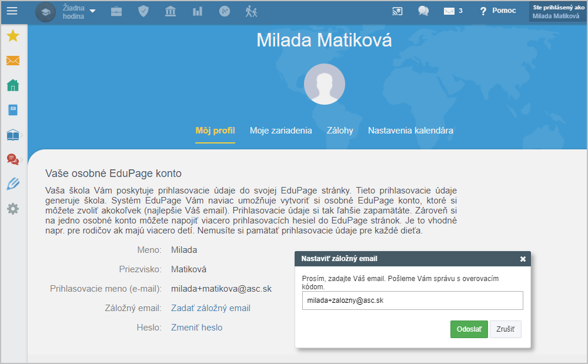Click the graduation cap lesson icon
588x364 pixels.
[46, 12]
